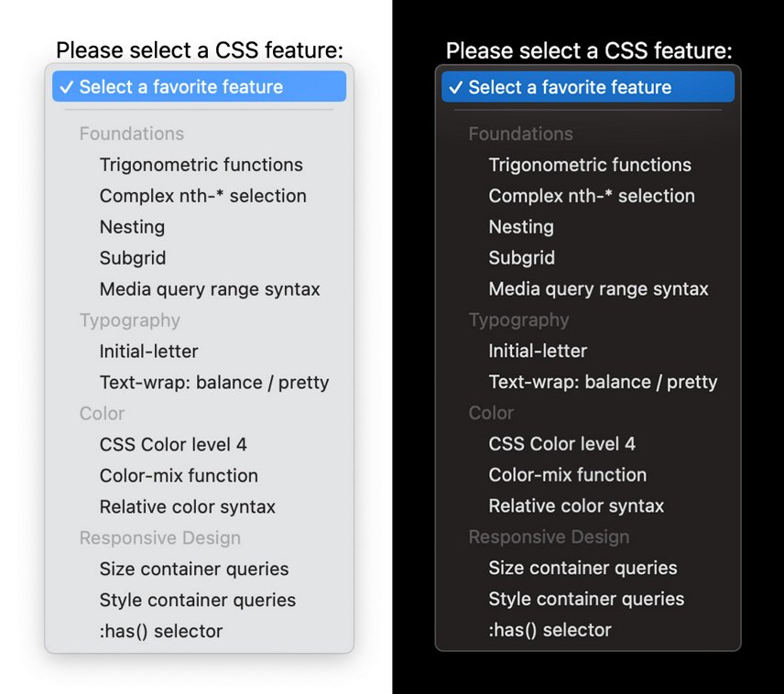Select "Complex nth-* selection" in the light menu
The height and width of the screenshot is (694, 784).
(202, 196)
